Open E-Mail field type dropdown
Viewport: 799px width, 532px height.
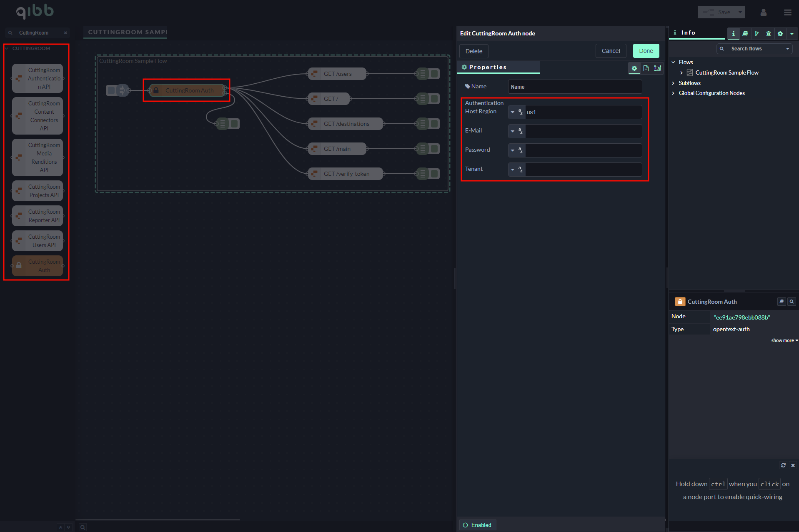coord(513,131)
